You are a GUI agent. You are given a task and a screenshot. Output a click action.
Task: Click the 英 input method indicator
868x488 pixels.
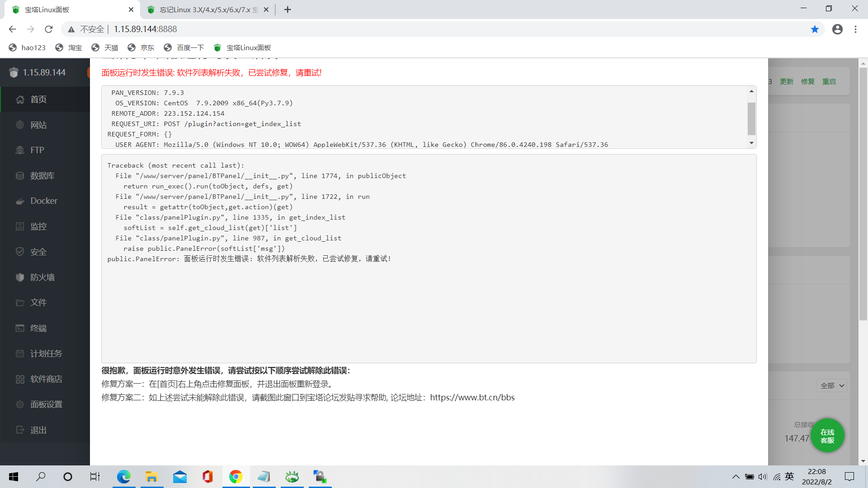(x=789, y=477)
